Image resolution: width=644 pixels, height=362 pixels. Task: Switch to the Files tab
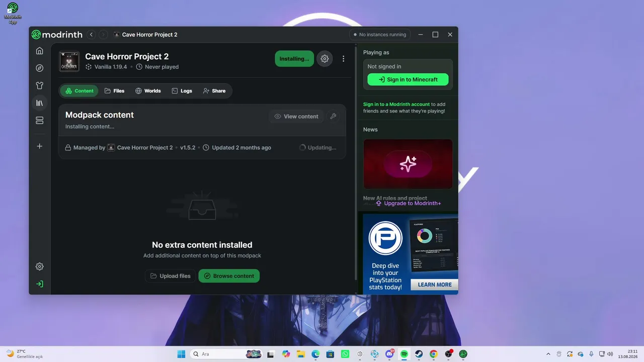tap(115, 91)
